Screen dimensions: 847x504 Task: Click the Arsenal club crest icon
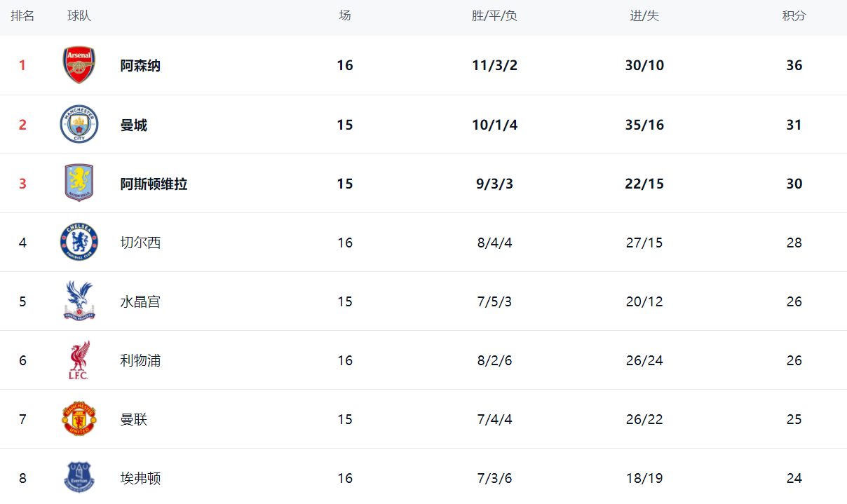click(79, 65)
